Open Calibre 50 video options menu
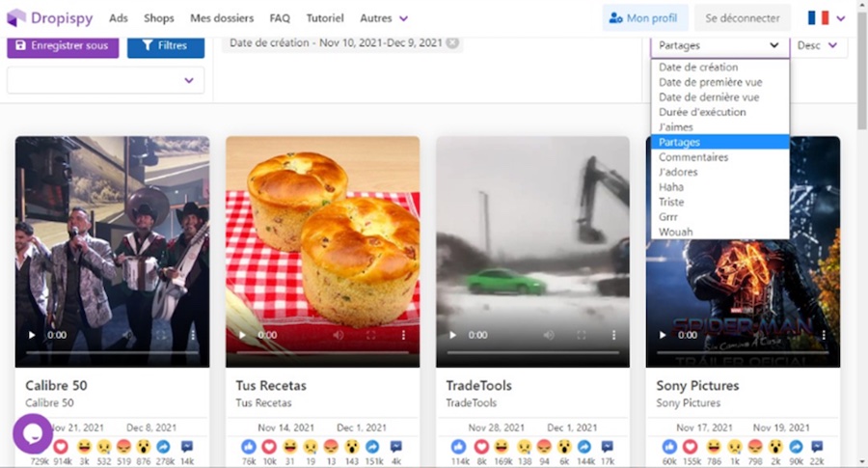The image size is (868, 468). pos(193,335)
